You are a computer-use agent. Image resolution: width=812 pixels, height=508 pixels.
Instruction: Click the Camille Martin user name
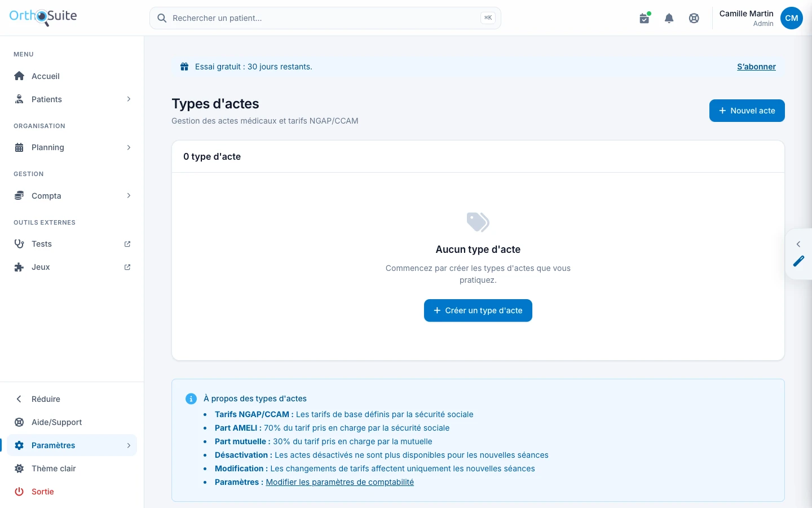click(x=746, y=14)
